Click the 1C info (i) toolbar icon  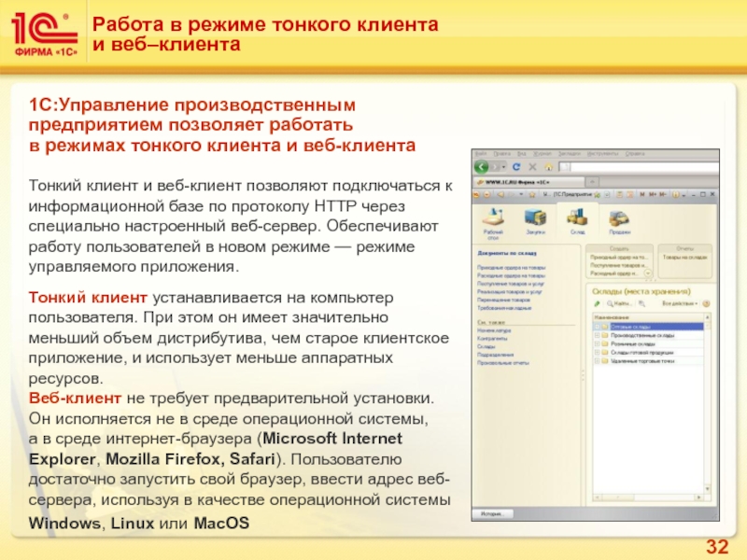pyautogui.click(x=675, y=194)
